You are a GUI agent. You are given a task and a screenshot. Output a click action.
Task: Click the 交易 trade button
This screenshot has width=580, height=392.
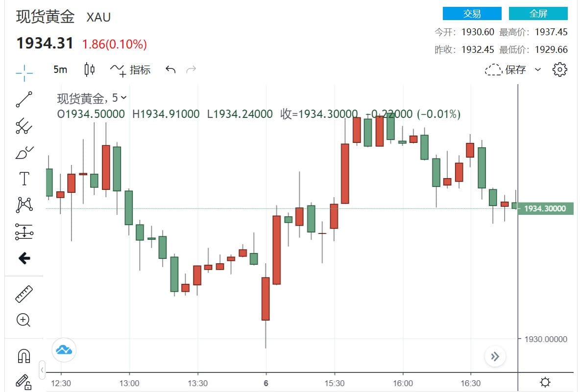pyautogui.click(x=472, y=14)
